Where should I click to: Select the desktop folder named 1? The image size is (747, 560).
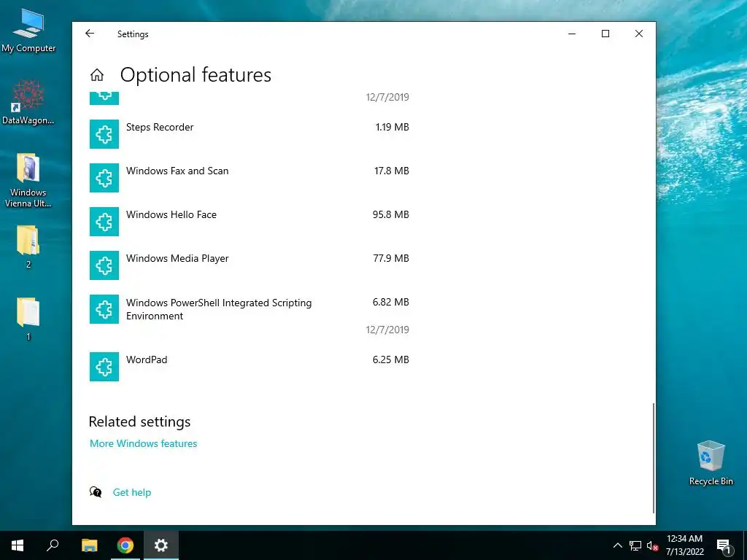point(28,319)
